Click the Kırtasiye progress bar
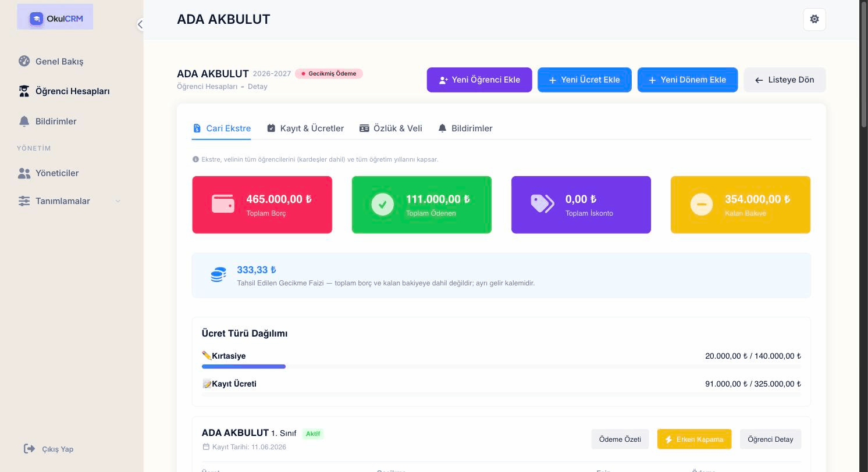This screenshot has height=472, width=868. pyautogui.click(x=501, y=367)
